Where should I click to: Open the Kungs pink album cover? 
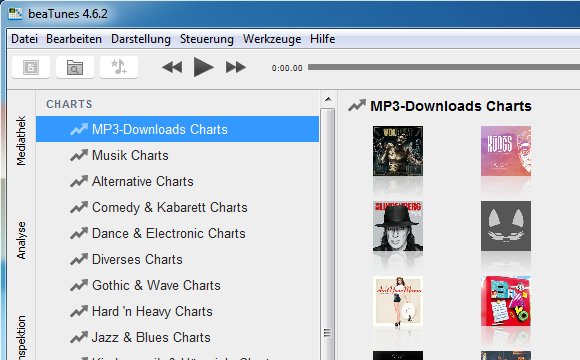point(506,151)
